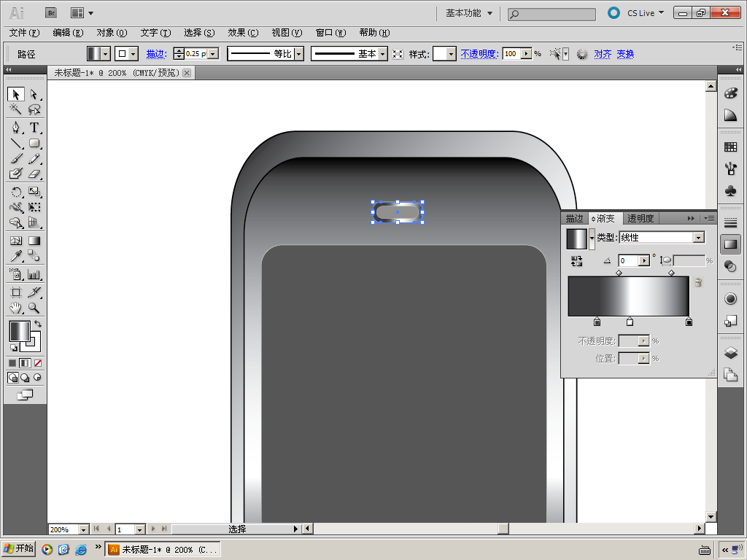
Task: Select the Artboard tool
Action: pyautogui.click(x=16, y=292)
